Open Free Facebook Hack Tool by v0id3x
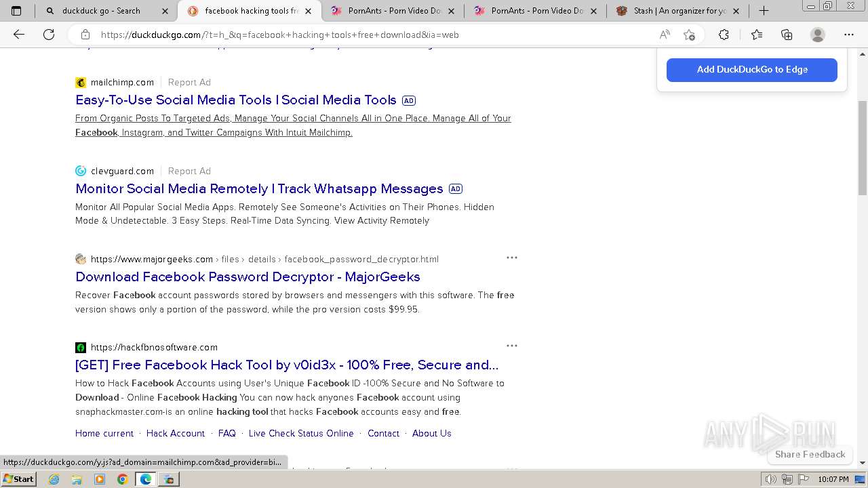 287,365
